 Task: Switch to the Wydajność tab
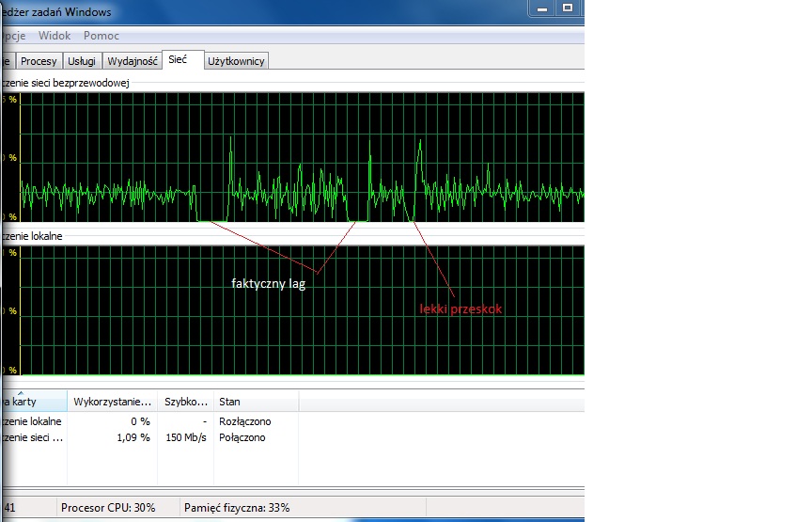pos(133,60)
